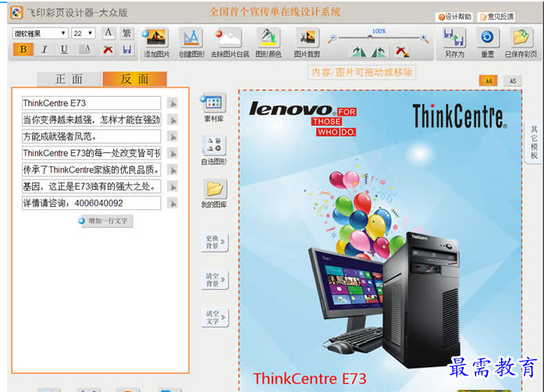544x392 pixels.
Task: Expand the 清空文字 clear text option
Action: coord(215,317)
